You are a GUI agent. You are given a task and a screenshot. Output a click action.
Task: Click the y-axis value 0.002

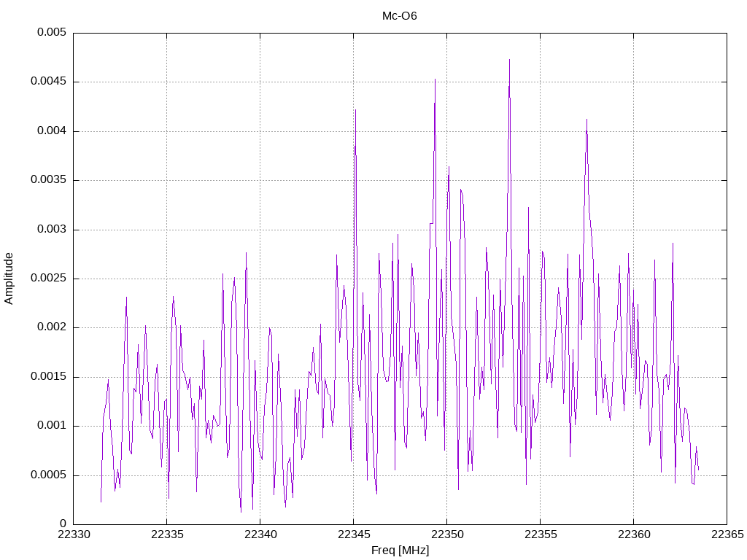[x=52, y=327]
